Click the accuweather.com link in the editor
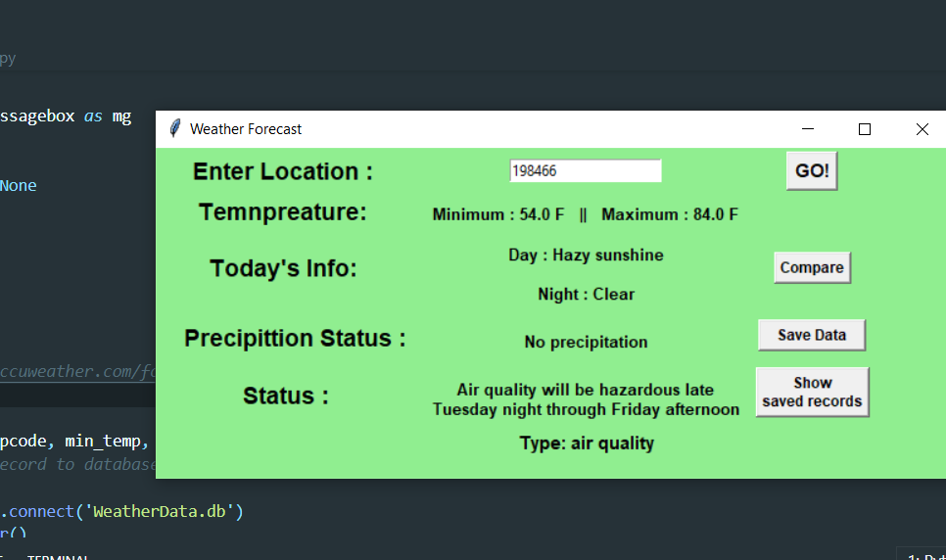 pyautogui.click(x=78, y=371)
